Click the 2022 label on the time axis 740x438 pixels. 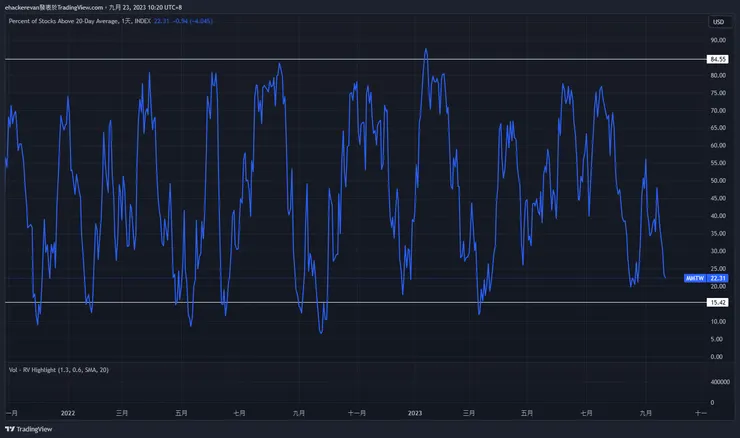pos(68,413)
